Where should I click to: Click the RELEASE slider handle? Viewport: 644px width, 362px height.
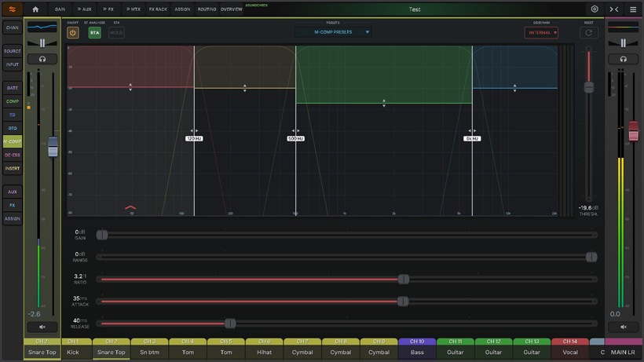click(x=230, y=324)
